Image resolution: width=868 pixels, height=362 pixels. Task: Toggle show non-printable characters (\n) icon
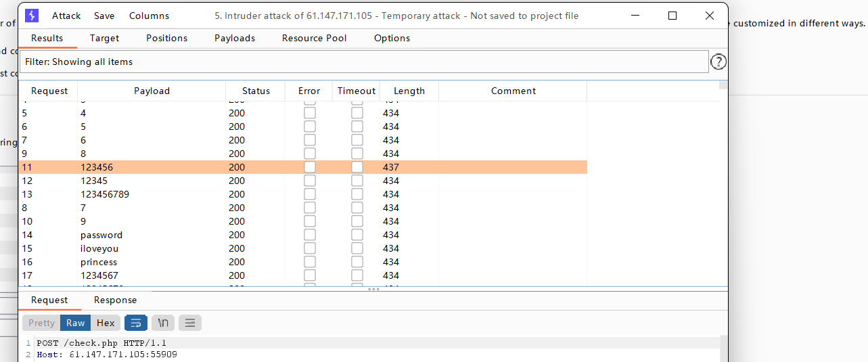click(162, 323)
